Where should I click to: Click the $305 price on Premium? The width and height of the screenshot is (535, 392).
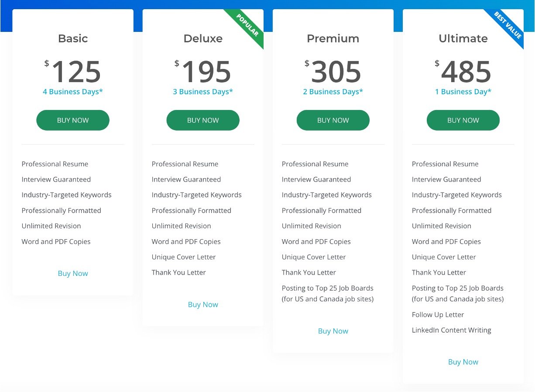(333, 71)
